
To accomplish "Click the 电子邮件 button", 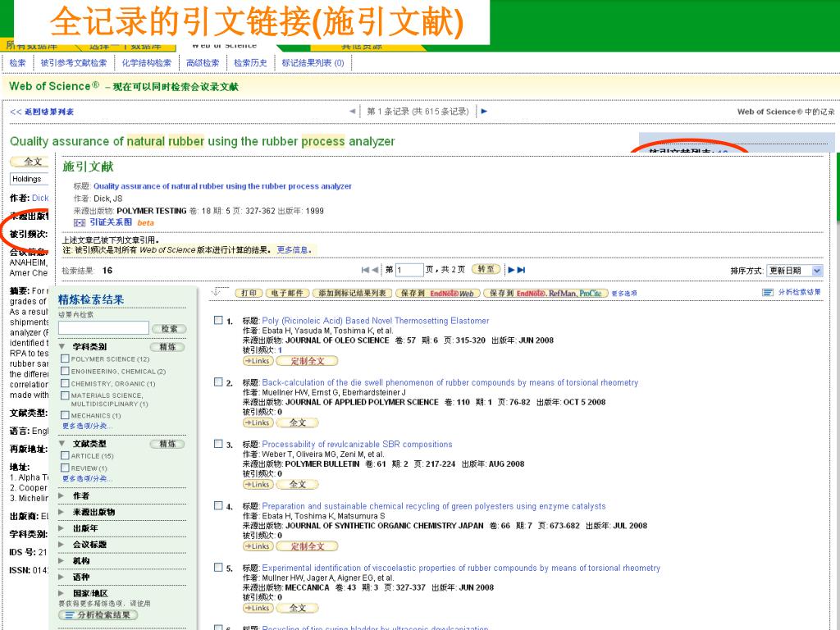I will point(288,293).
